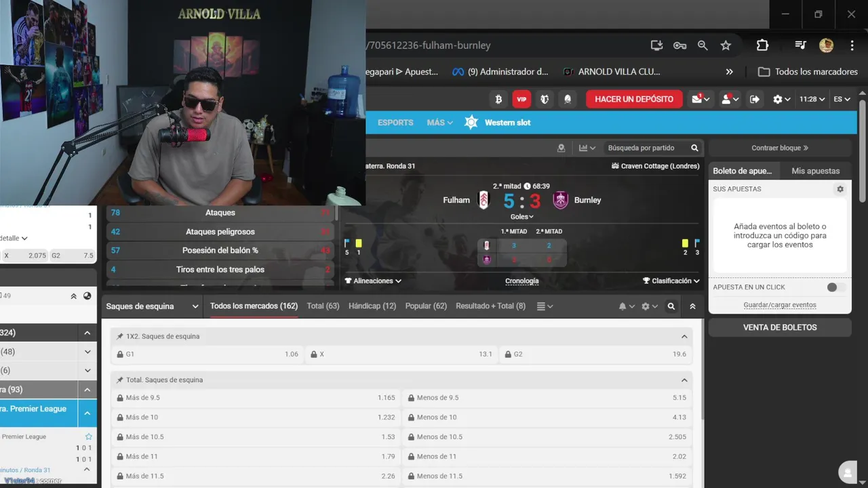Expand the Alineaciones dropdown

(x=373, y=281)
